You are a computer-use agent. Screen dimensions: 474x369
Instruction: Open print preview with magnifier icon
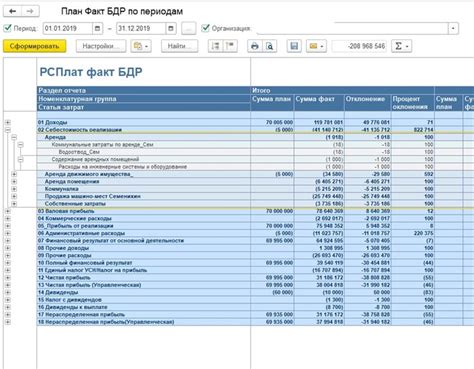click(269, 46)
